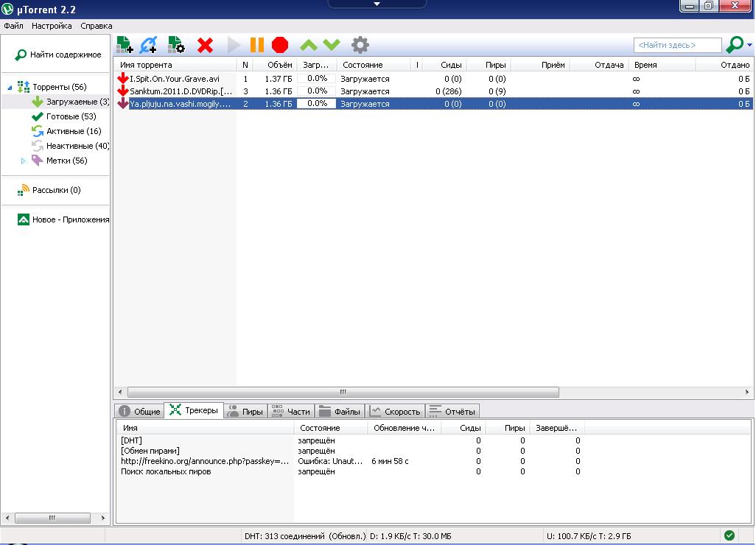Screen dimensions: 756x545
Task: Expand the Метки (56) tree node
Action: [x=23, y=161]
